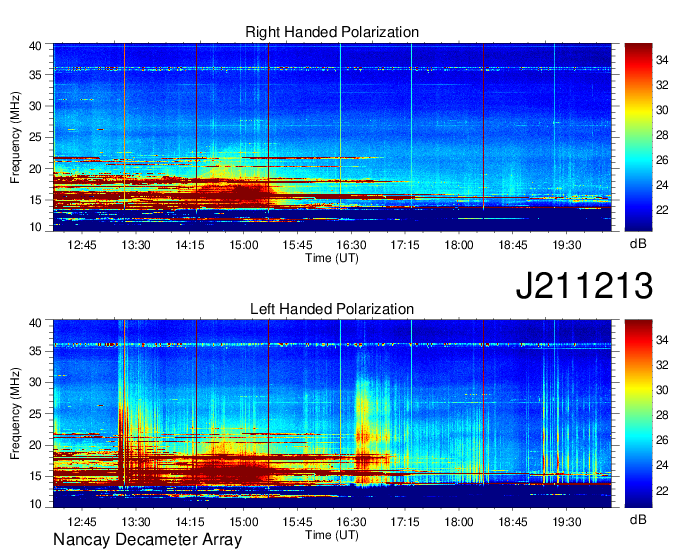Click the "Right Handed Polarization" plot title
The width and height of the screenshot is (680, 552).
click(332, 32)
